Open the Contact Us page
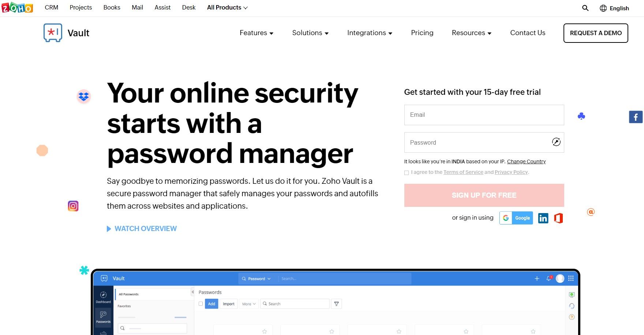This screenshot has width=644, height=335. (x=528, y=33)
